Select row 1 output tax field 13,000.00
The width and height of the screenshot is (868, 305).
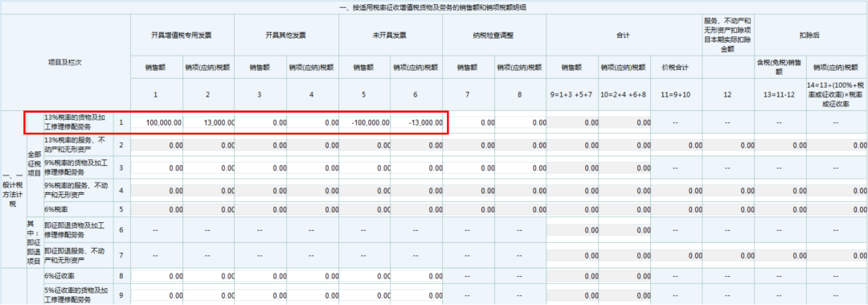pyautogui.click(x=209, y=122)
